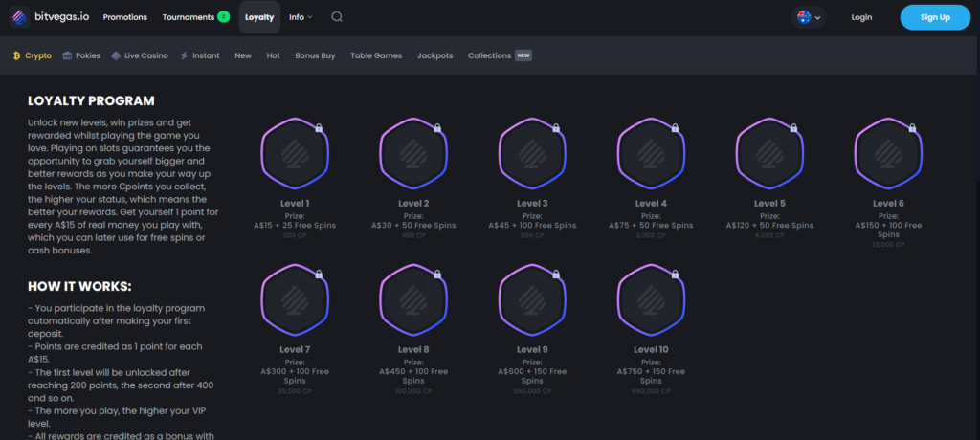Click the Level 10 hexagon badge
This screenshot has width=980, height=440.
point(651,300)
